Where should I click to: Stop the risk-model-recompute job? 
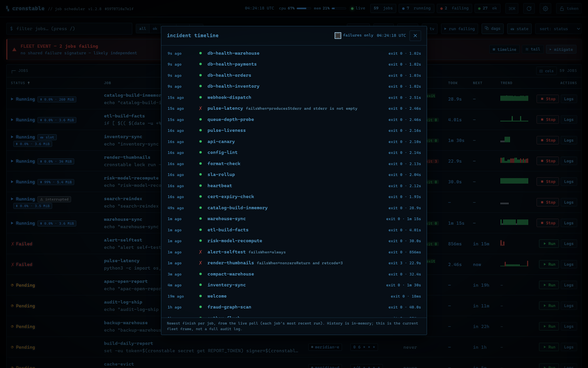click(548, 182)
